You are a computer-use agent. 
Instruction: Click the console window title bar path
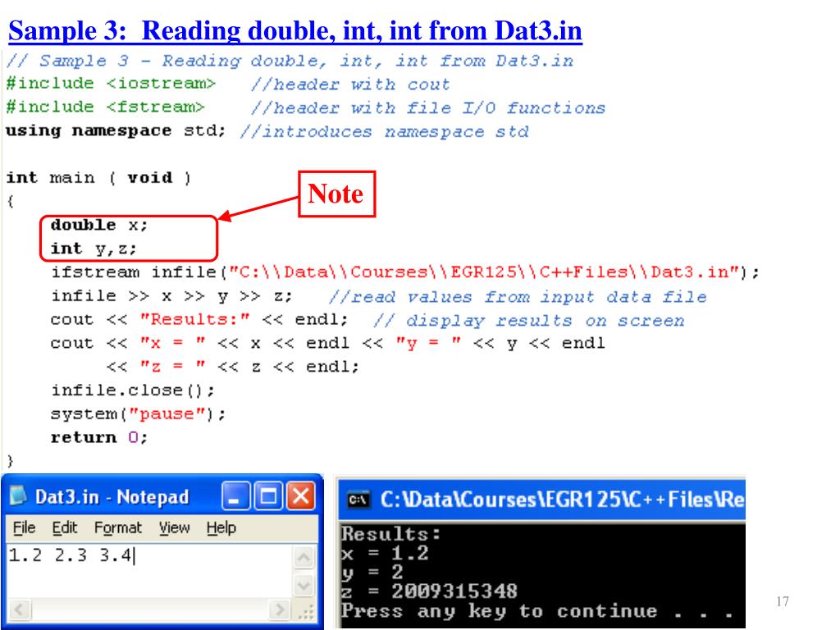tap(563, 500)
